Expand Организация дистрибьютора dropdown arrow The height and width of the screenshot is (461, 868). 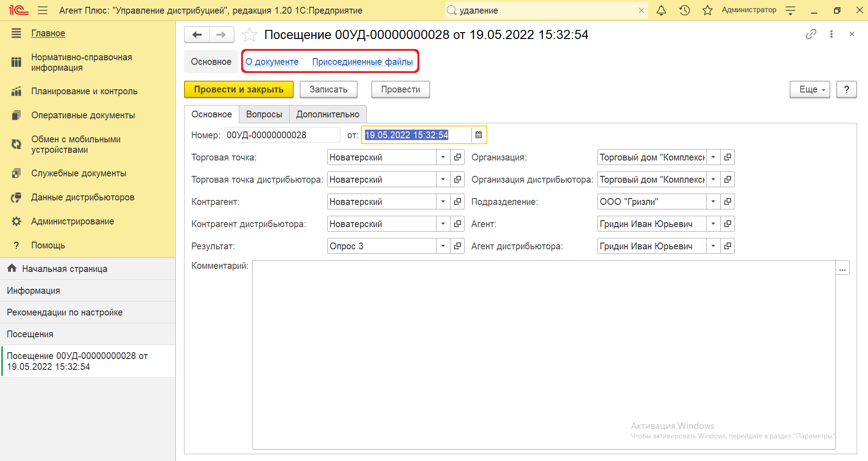tap(713, 180)
